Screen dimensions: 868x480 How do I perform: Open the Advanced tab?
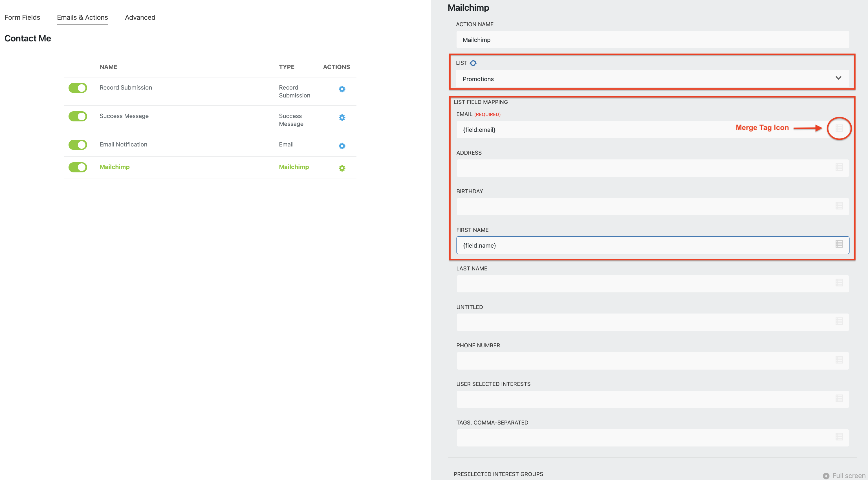[140, 17]
